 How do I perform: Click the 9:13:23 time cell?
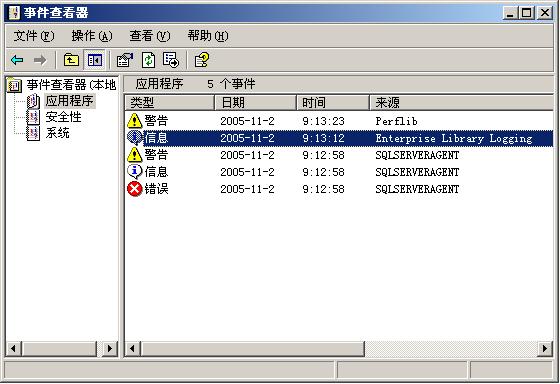pyautogui.click(x=323, y=121)
